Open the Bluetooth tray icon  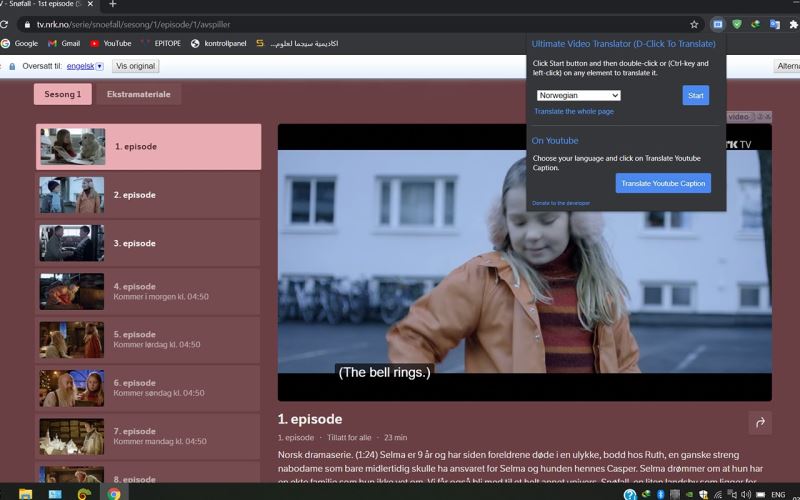pos(660,494)
